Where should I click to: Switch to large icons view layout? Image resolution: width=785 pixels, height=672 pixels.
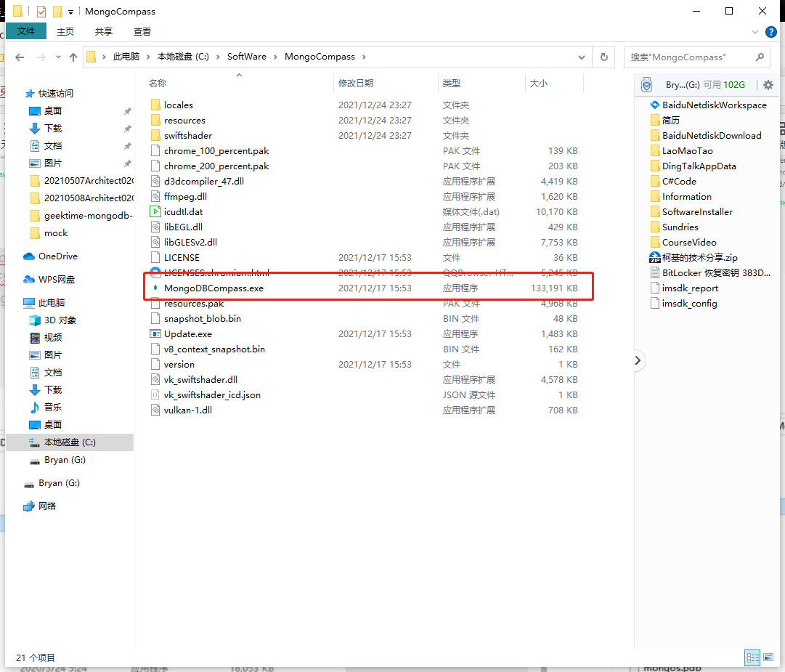768,657
